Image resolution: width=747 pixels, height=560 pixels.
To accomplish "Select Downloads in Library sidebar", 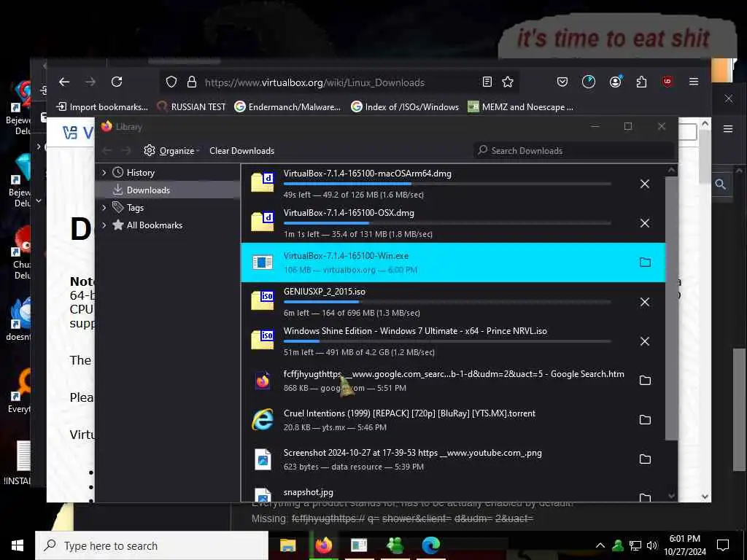I will tap(168, 190).
